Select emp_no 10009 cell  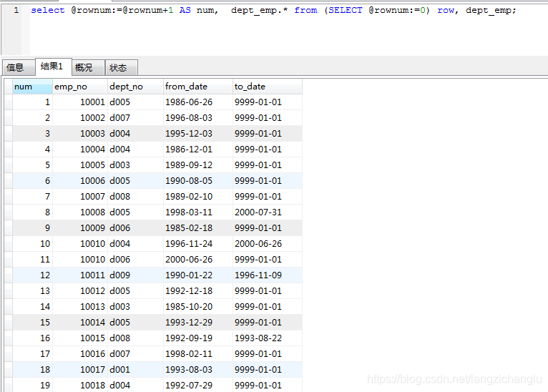tap(80, 227)
